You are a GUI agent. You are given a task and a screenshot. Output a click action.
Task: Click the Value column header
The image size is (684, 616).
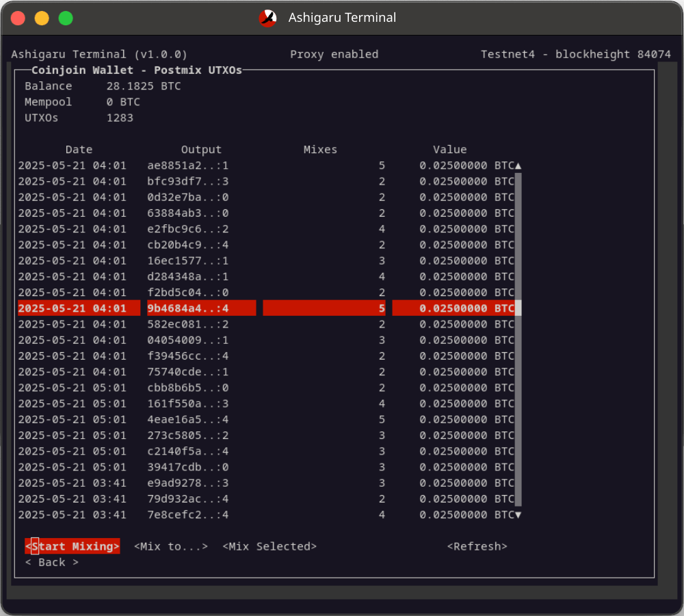pyautogui.click(x=450, y=150)
